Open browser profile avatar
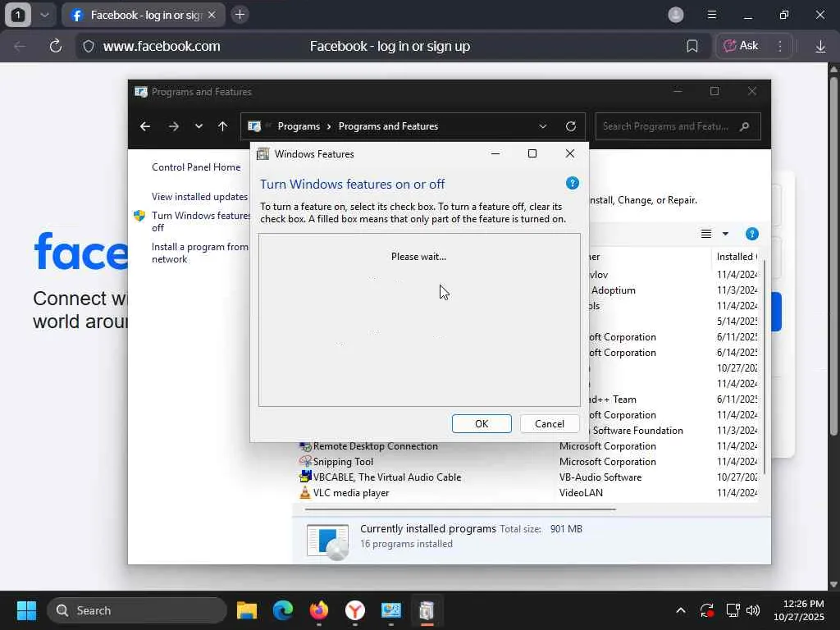840x630 pixels. coord(676,15)
